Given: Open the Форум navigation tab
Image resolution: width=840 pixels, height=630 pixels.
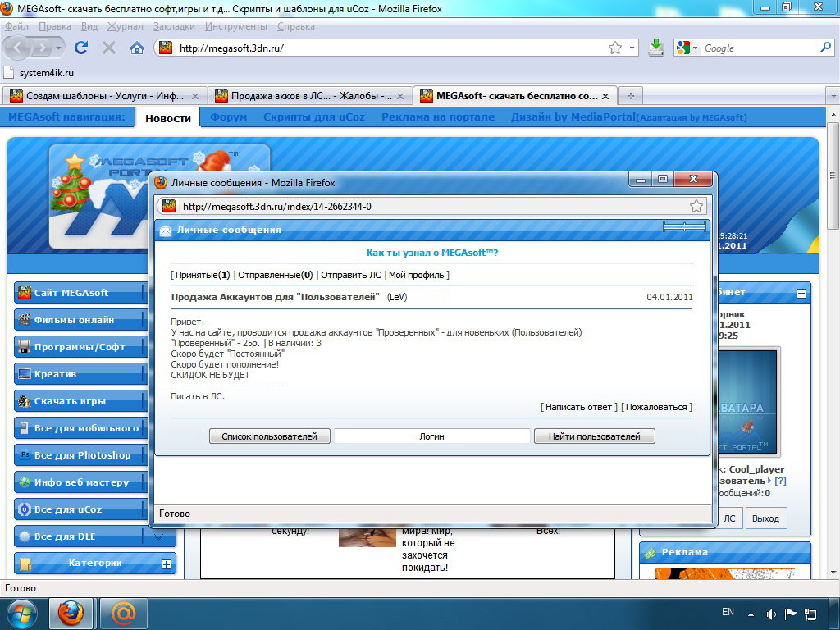Looking at the screenshot, I should click(x=228, y=116).
